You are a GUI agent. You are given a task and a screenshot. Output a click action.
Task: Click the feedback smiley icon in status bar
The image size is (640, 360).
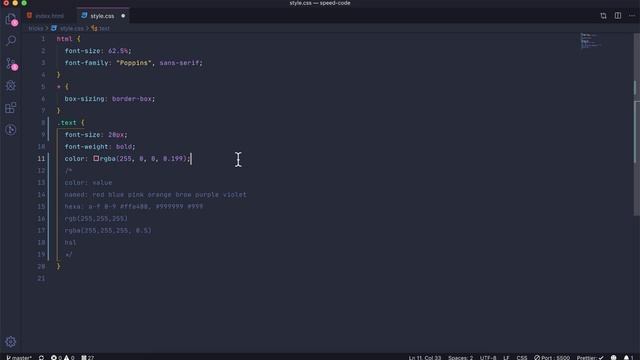(x=613, y=357)
